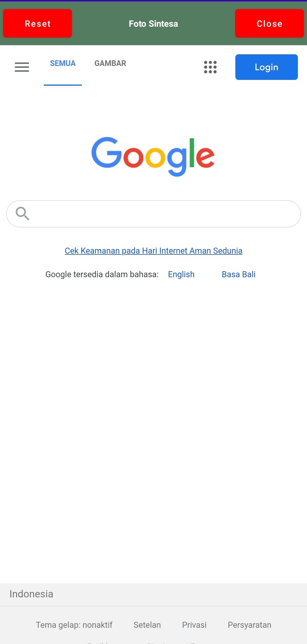Open the hamburger menu icon
The height and width of the screenshot is (644, 307).
pyautogui.click(x=22, y=67)
